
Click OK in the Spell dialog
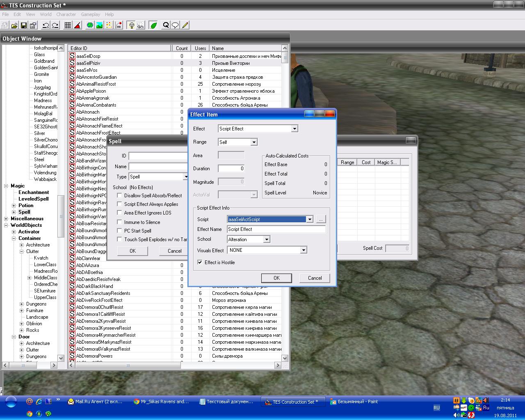132,251
